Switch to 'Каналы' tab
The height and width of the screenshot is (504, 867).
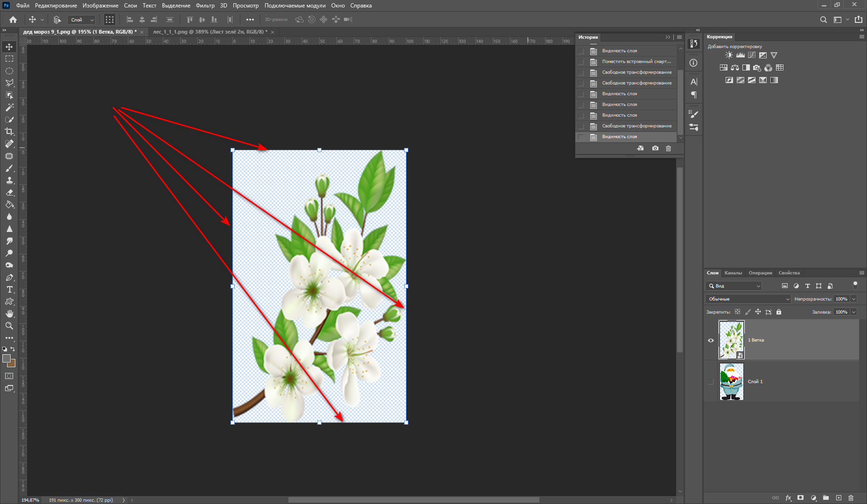point(733,273)
